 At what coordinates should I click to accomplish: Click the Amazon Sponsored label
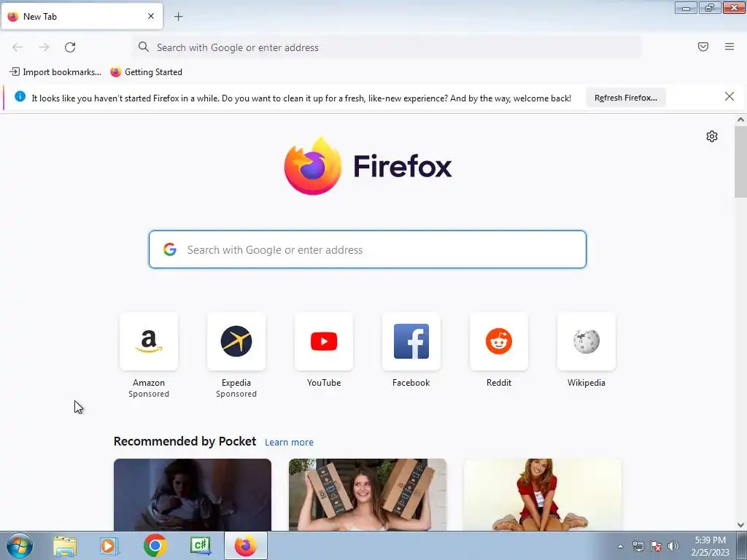(x=149, y=394)
